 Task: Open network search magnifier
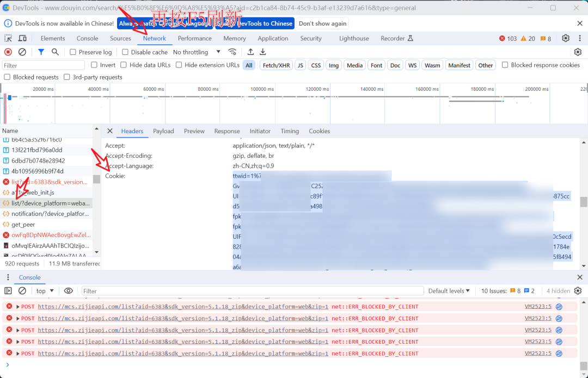tap(55, 52)
